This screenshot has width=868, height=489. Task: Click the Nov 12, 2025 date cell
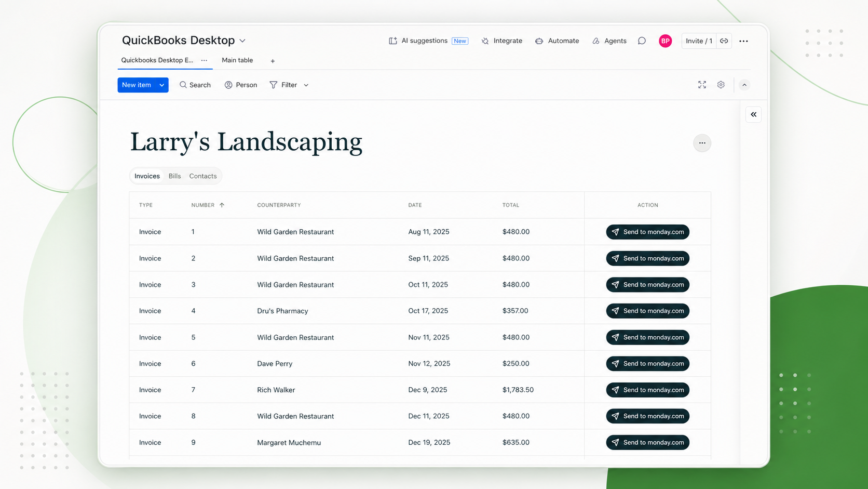(x=429, y=364)
